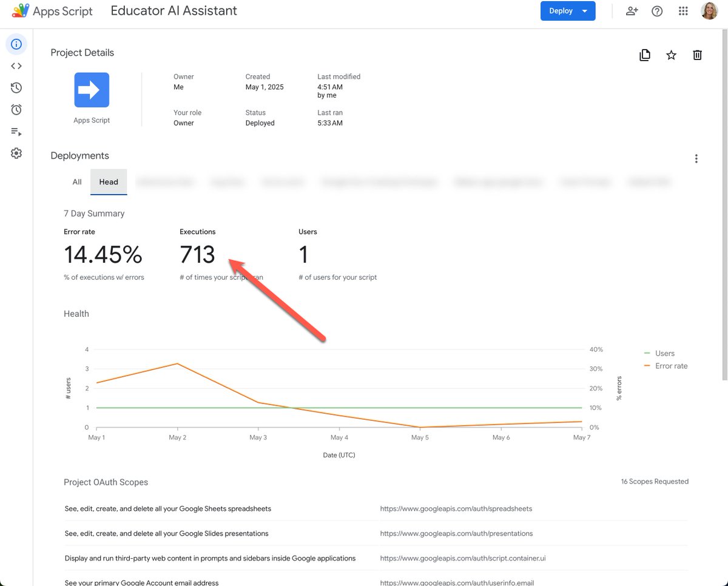Open Project Settings via the gear icon
Image resolution: width=728 pixels, height=586 pixels.
16,153
